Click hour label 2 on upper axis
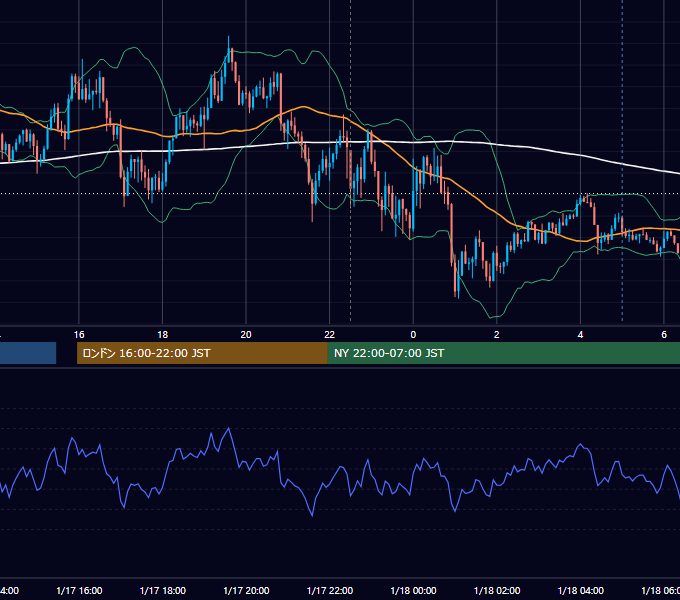Viewport: 680px width, 600px height. pos(497,335)
